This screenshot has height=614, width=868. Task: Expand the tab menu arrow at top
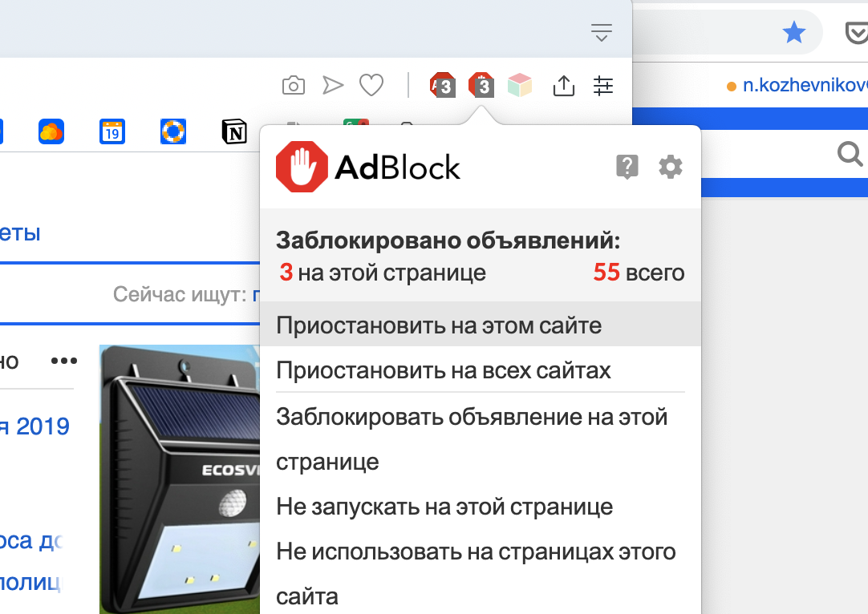(601, 32)
